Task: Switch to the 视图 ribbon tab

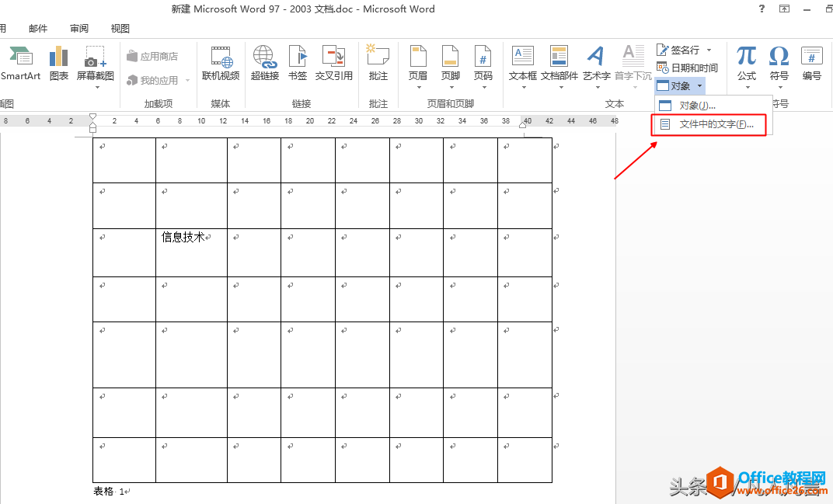Action: click(120, 28)
